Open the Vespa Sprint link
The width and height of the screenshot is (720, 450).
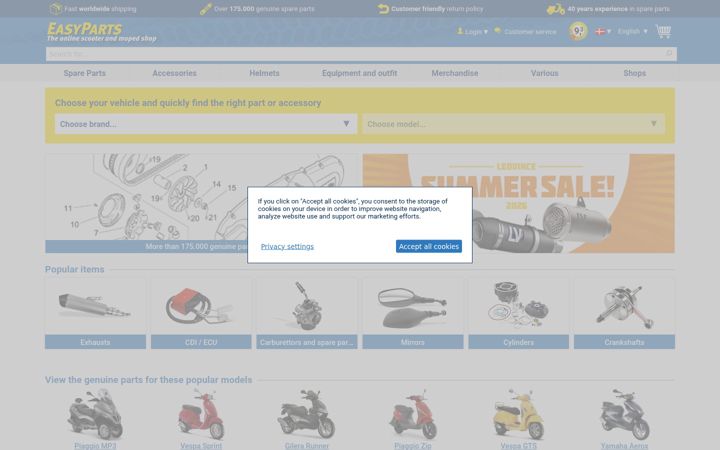(201, 446)
